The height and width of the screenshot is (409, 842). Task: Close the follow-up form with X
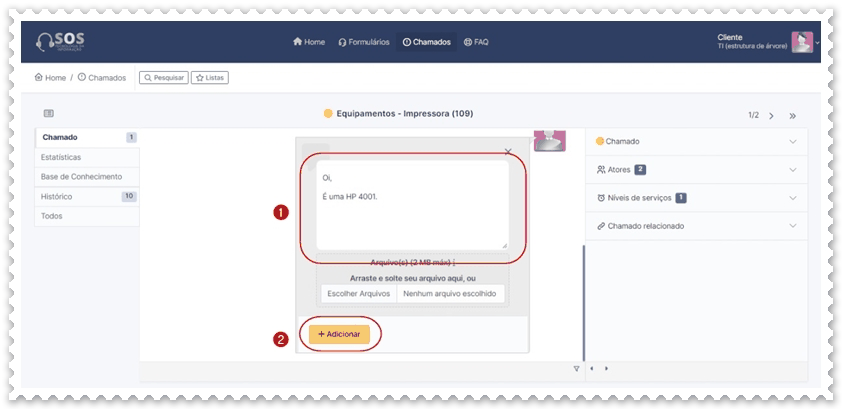click(508, 152)
